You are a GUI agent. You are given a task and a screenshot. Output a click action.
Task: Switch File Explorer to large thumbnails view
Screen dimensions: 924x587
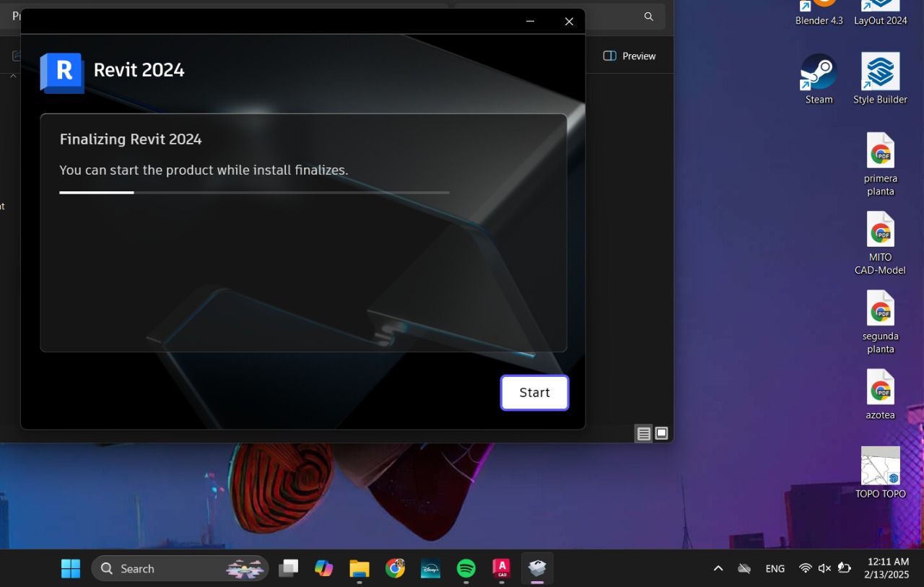click(661, 433)
